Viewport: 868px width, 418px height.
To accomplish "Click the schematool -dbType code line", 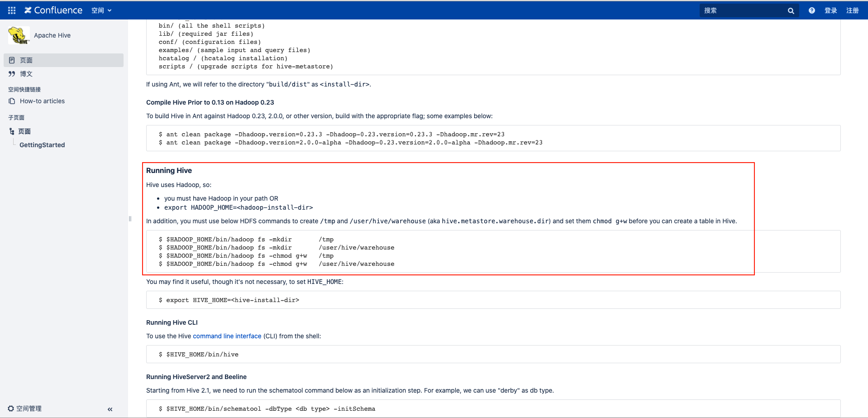I will (267, 409).
